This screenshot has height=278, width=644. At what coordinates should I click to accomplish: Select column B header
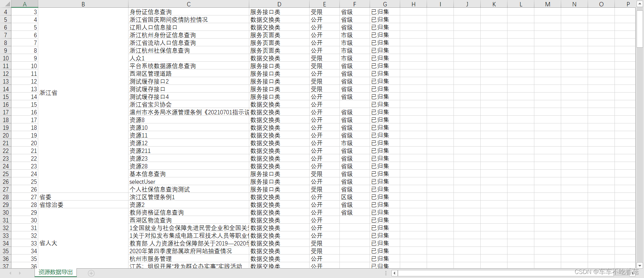pos(83,4)
